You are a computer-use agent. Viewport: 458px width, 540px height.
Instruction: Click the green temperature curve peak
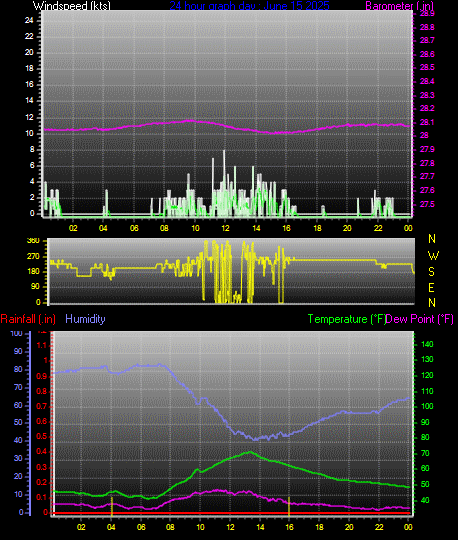(x=250, y=452)
